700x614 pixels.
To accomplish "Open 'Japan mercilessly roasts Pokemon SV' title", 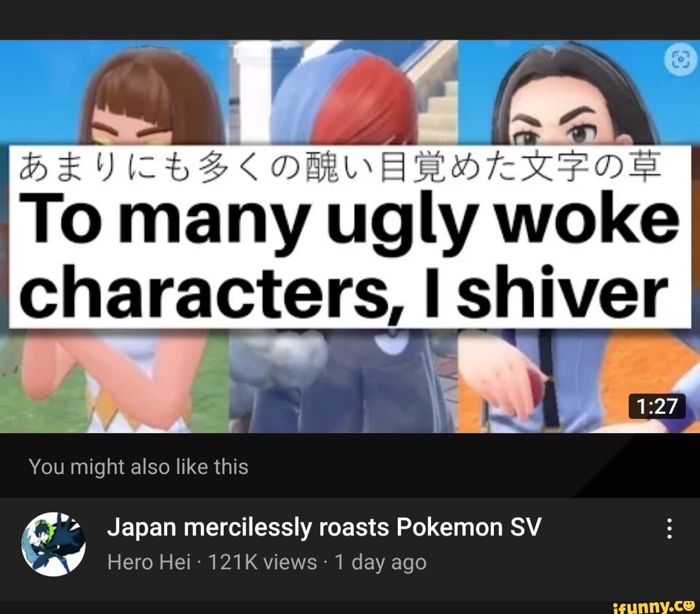I will [324, 527].
